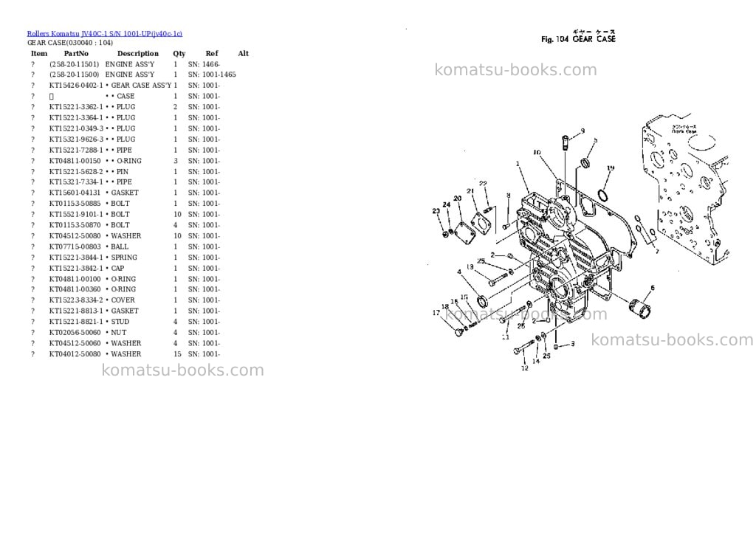This screenshot has width=756, height=535.
Task: Click part number KT15221-3364-1
Action: pyautogui.click(x=76, y=117)
